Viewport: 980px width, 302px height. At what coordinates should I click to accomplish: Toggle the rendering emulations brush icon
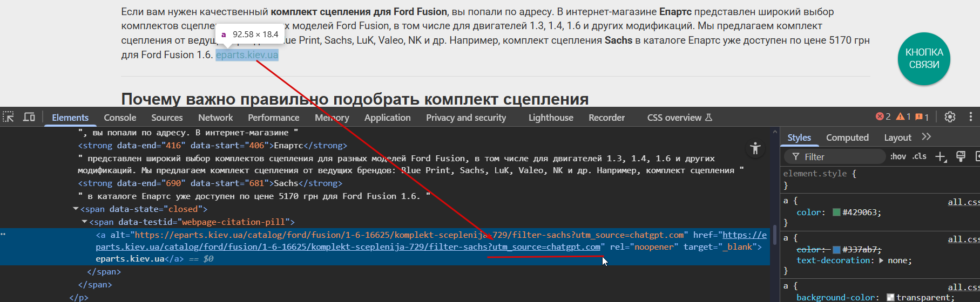(x=961, y=157)
